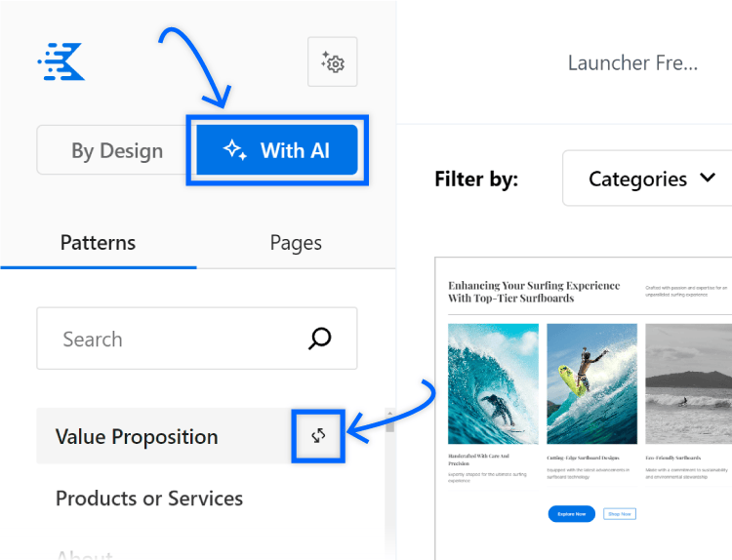Switch to the By Design option

pyautogui.click(x=117, y=150)
